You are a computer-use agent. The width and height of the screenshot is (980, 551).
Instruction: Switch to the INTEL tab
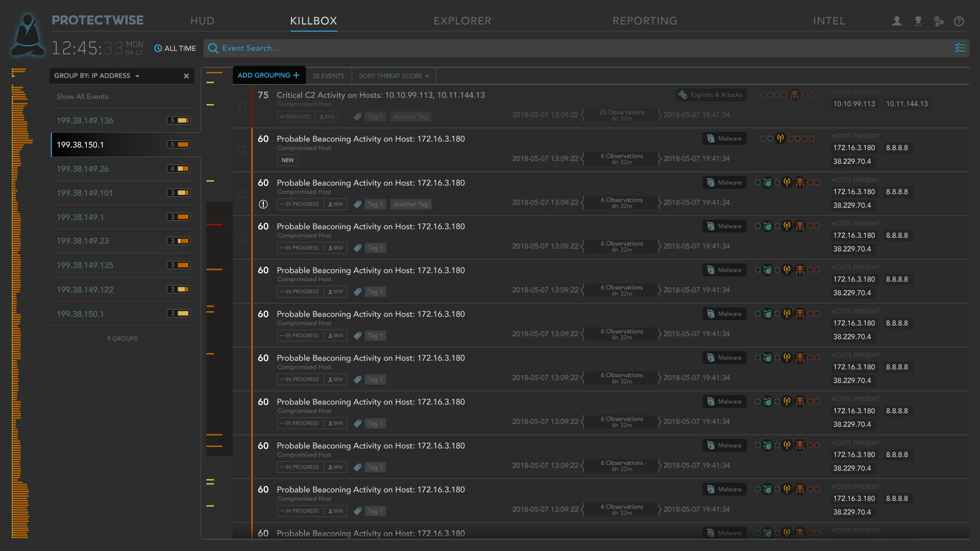tap(829, 21)
